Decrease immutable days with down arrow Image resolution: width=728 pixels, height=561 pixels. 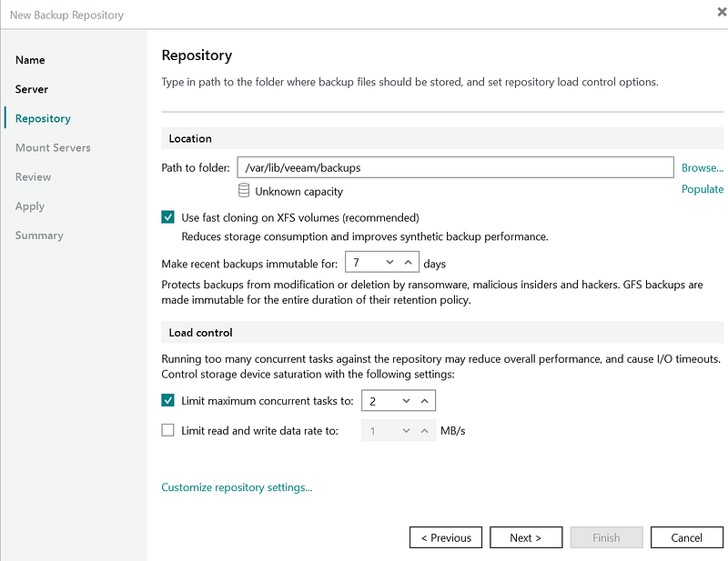[389, 263]
